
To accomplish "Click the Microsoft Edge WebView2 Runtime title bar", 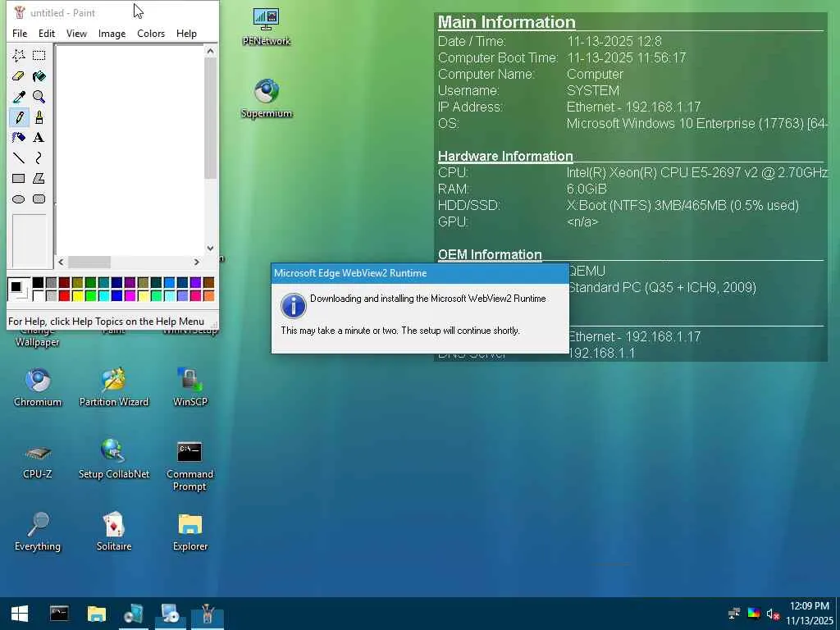I will pyautogui.click(x=420, y=273).
